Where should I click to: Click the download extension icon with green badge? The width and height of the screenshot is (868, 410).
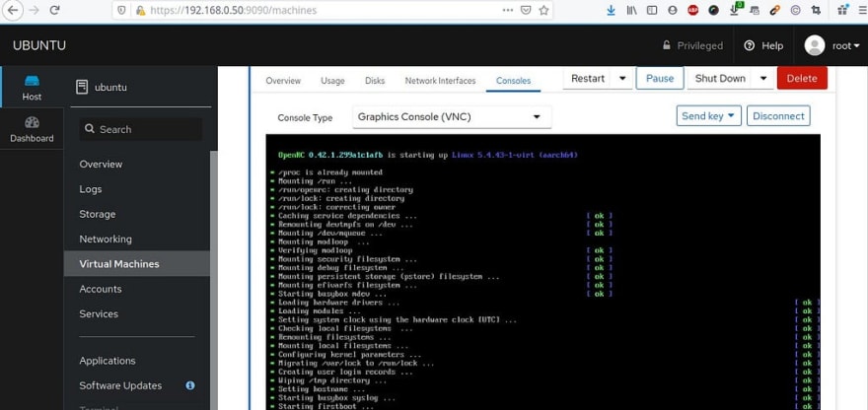[736, 9]
